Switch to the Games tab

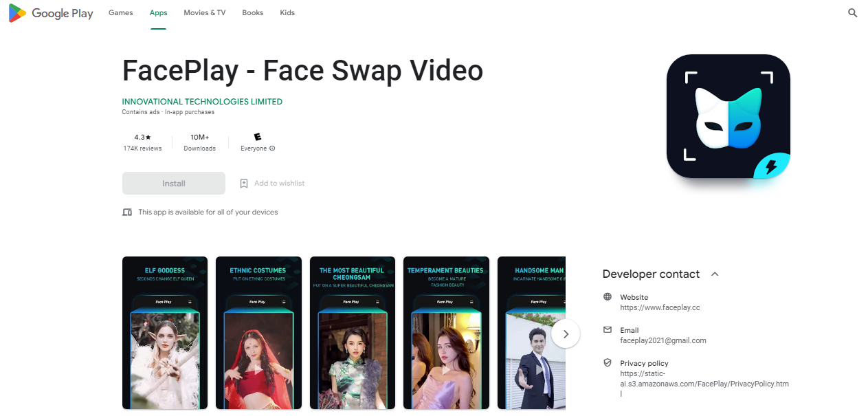tap(120, 12)
